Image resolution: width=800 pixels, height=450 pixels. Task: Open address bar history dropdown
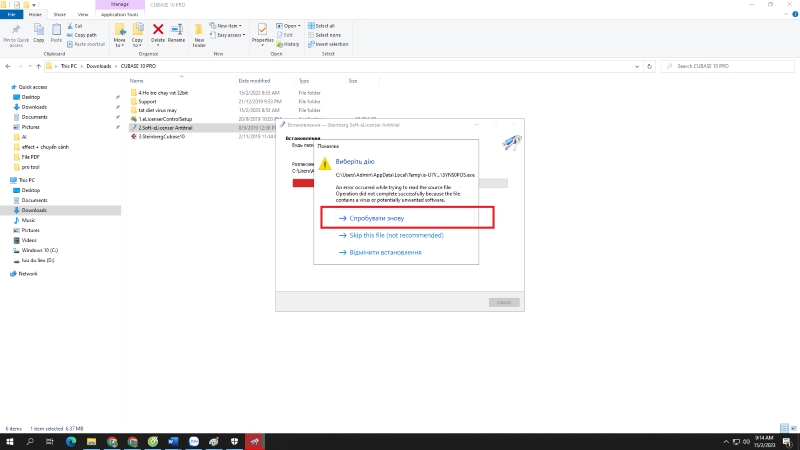(x=637, y=66)
